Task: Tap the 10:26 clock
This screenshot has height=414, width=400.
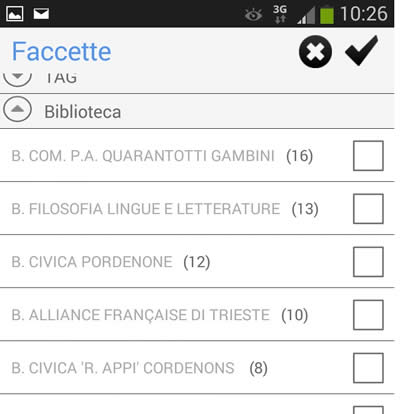Action: coord(364,14)
